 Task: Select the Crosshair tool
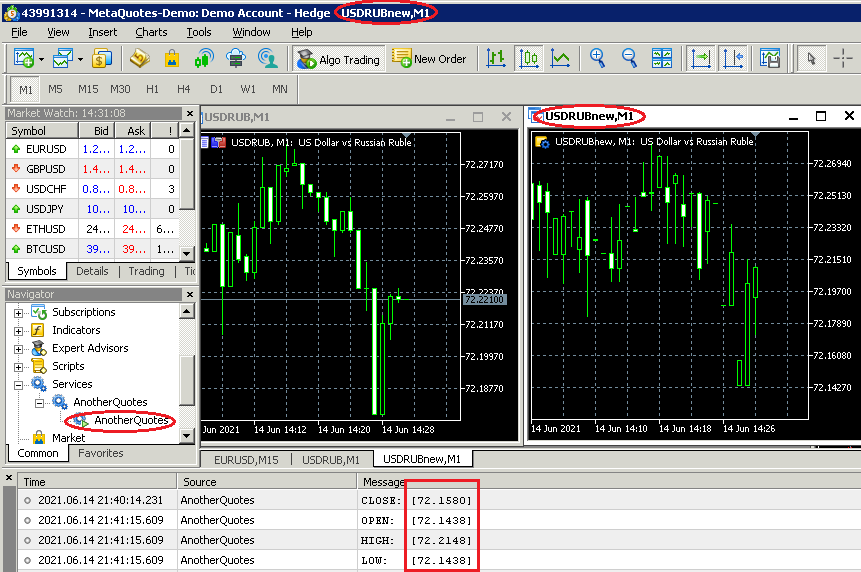(843, 58)
